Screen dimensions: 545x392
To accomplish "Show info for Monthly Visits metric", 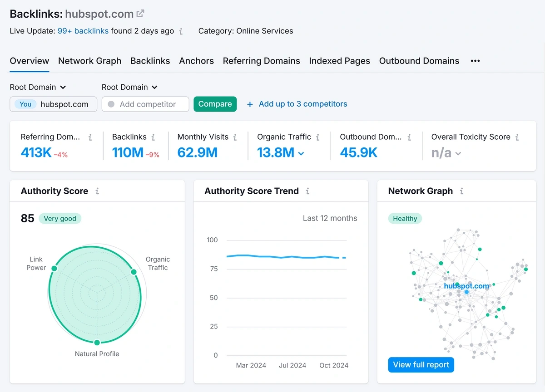I will [x=235, y=137].
